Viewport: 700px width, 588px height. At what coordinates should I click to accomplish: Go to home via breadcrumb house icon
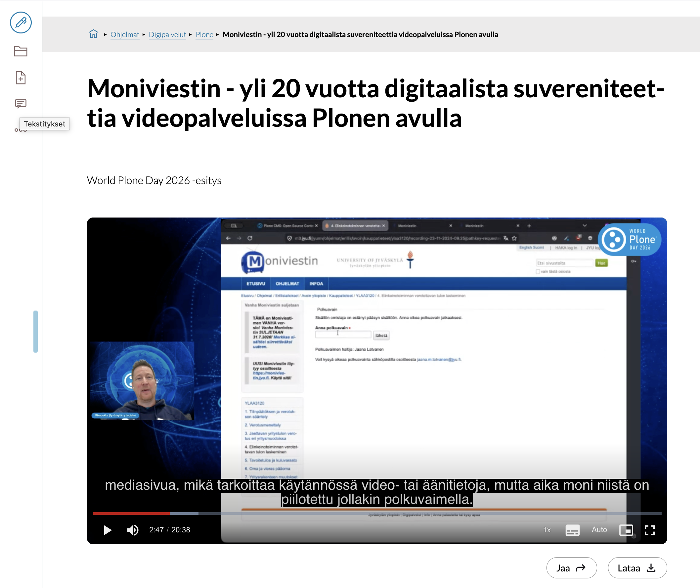94,34
